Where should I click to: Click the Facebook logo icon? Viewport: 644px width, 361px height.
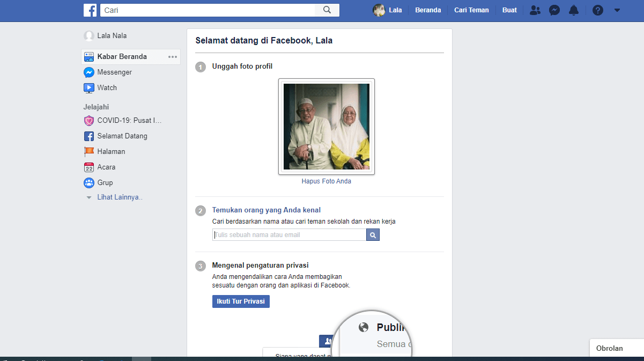tap(90, 10)
